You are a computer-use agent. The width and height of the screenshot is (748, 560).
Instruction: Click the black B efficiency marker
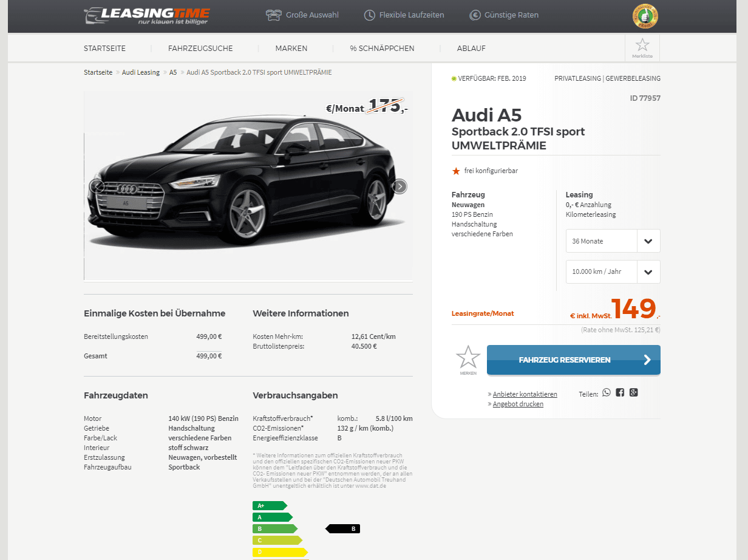click(343, 529)
